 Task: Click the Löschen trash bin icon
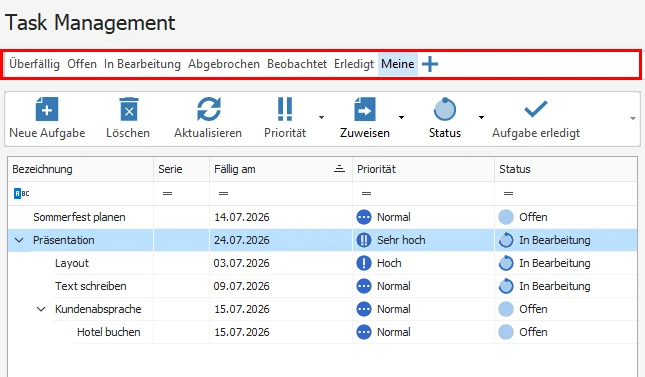pos(129,109)
